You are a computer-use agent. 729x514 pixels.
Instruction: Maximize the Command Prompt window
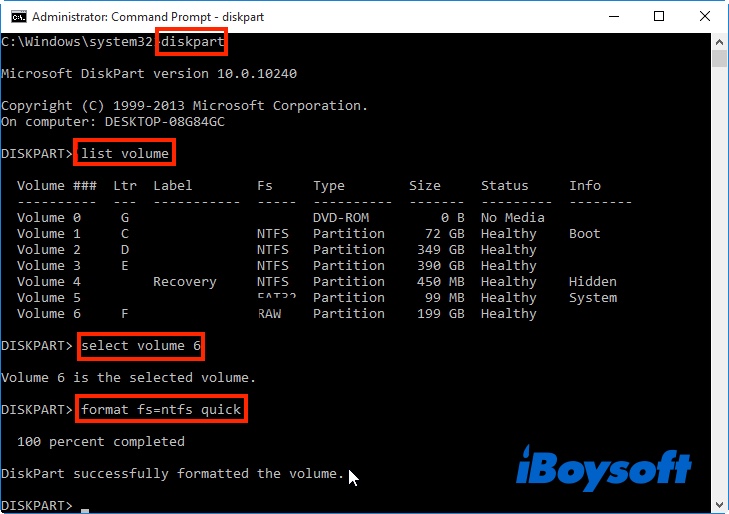tap(659, 16)
